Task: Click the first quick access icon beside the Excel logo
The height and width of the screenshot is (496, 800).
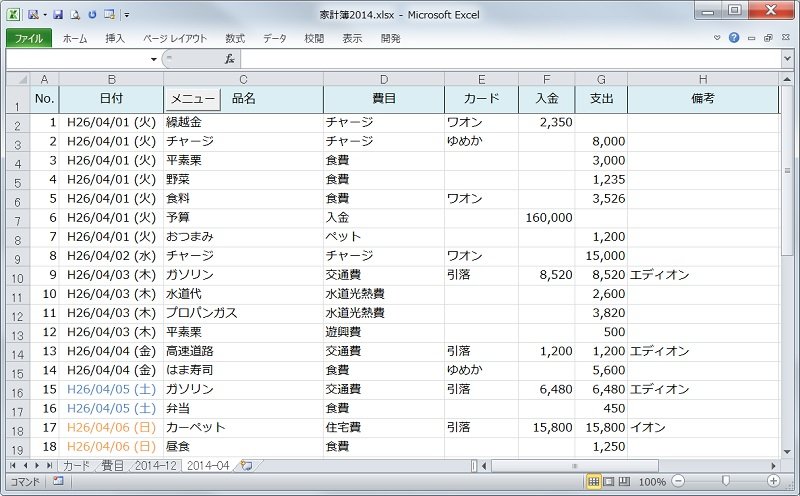Action: tap(33, 15)
